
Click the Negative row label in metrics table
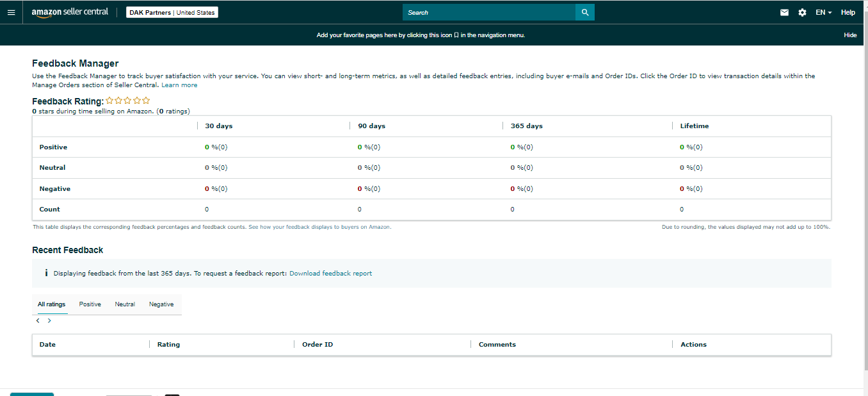tap(55, 189)
